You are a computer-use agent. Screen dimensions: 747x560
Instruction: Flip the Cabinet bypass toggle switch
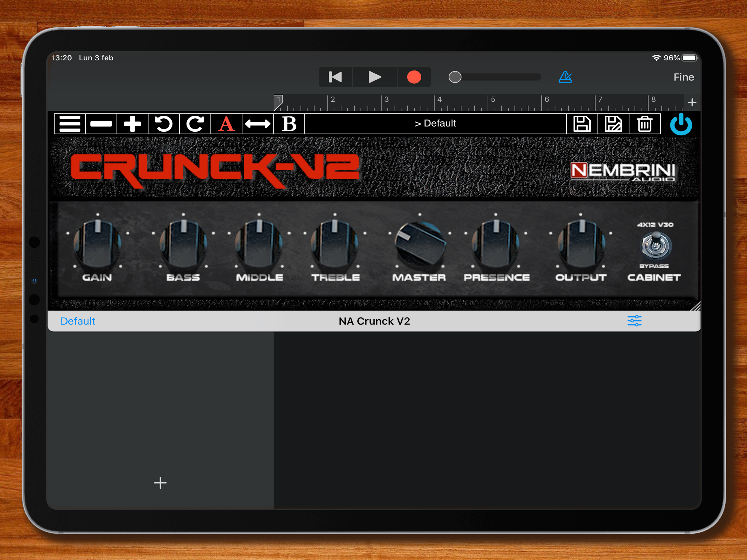coord(656,246)
